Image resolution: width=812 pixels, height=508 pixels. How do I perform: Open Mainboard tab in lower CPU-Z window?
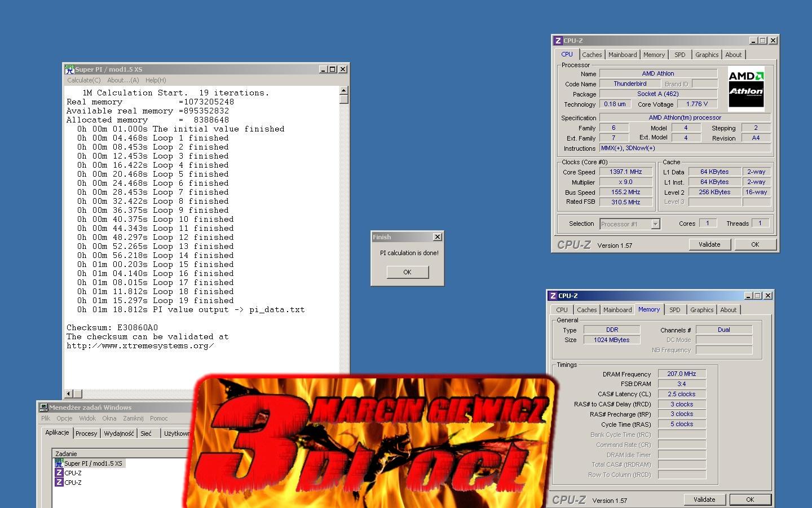point(617,310)
